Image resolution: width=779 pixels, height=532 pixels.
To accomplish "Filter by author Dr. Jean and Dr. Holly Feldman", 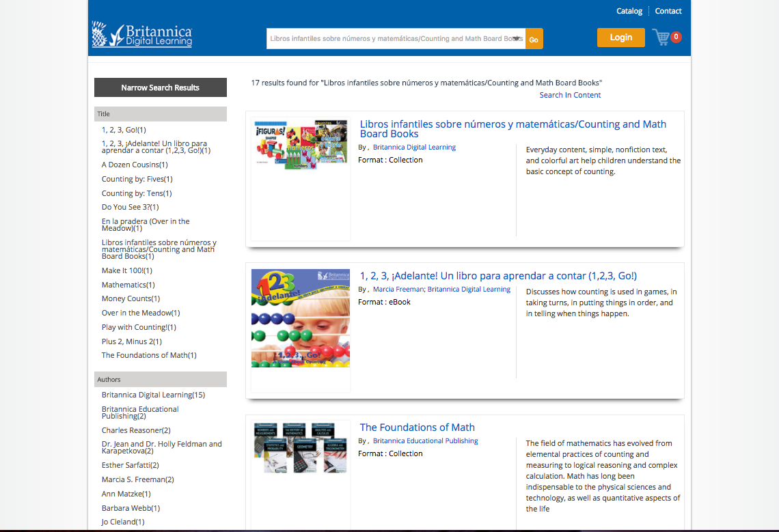I will click(162, 447).
